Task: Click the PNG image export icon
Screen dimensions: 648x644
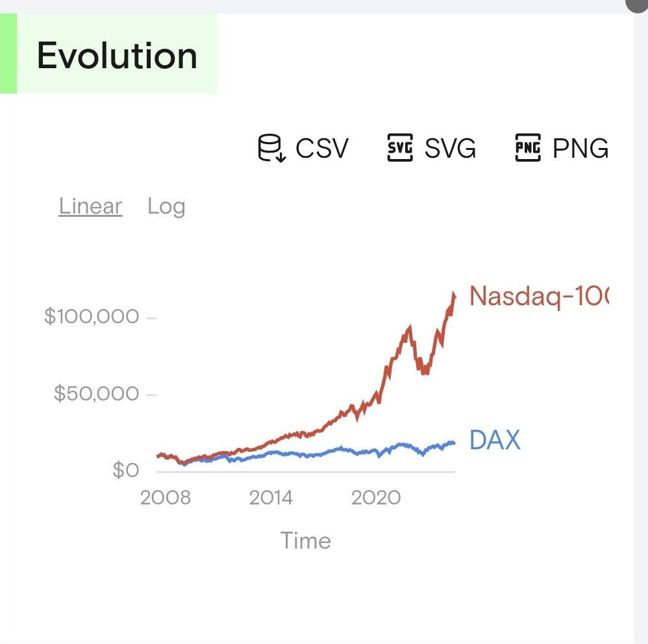Action: (x=527, y=148)
